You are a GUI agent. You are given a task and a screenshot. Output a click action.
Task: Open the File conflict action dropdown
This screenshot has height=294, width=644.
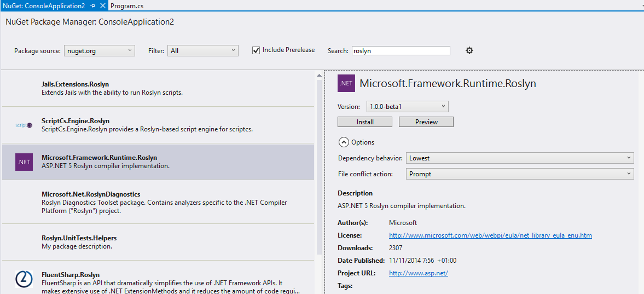click(x=519, y=174)
